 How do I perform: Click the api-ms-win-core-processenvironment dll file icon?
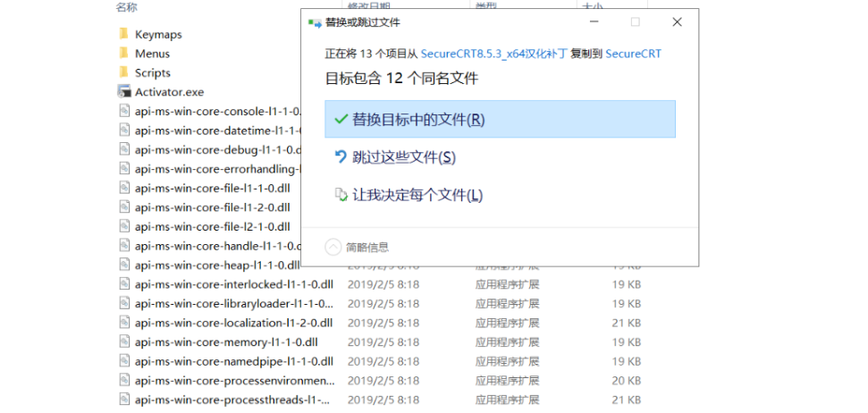click(124, 380)
